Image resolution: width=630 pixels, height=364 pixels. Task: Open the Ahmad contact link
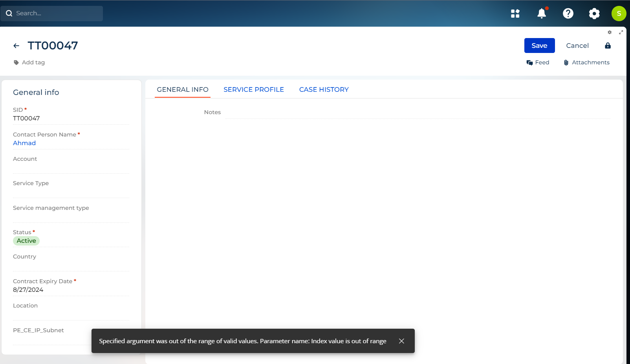pos(24,143)
